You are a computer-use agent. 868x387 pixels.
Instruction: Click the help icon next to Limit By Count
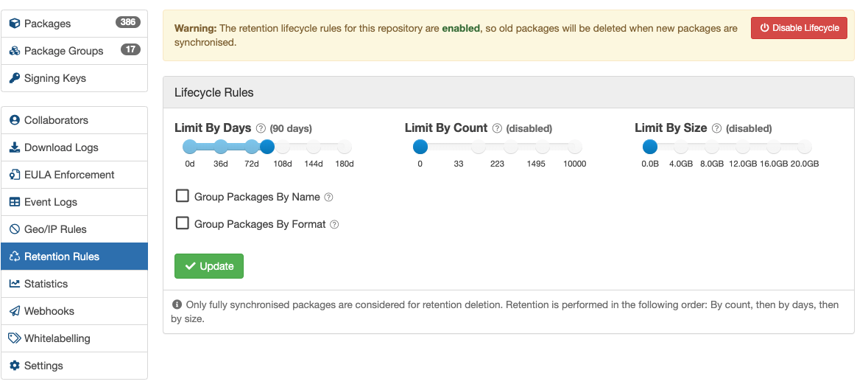point(497,128)
